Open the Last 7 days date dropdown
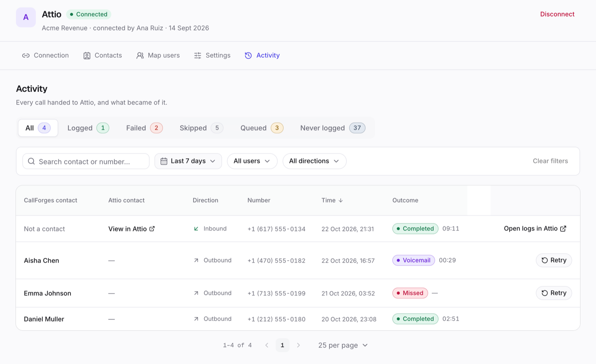Screen dimensions: 596x364 (x=188, y=161)
